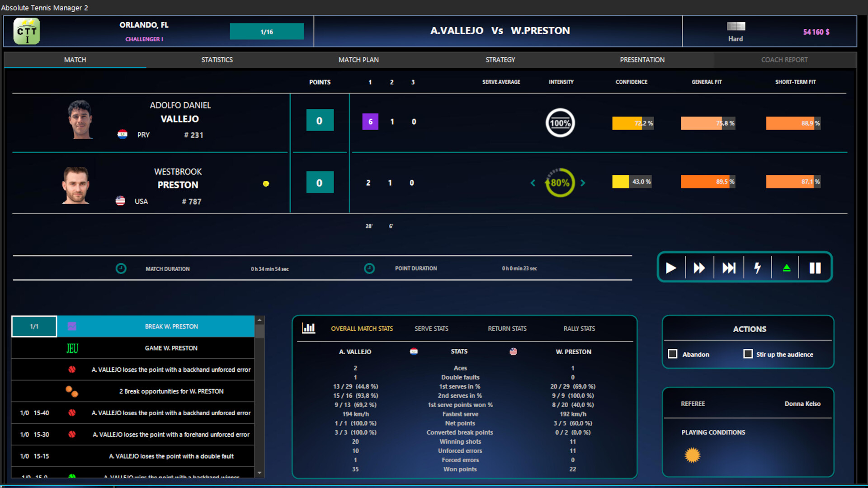
Task: Activate the lightning quick-simulate icon
Action: [757, 267]
